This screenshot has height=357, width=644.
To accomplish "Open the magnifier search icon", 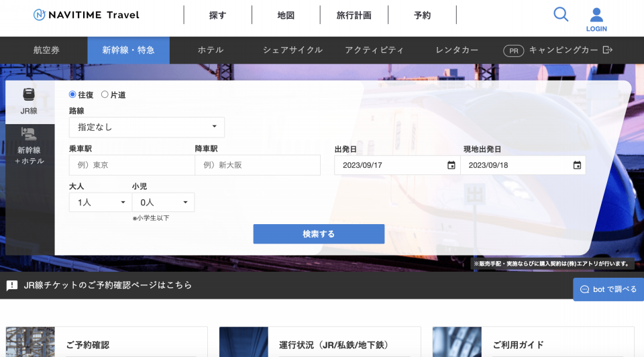I will tap(561, 14).
